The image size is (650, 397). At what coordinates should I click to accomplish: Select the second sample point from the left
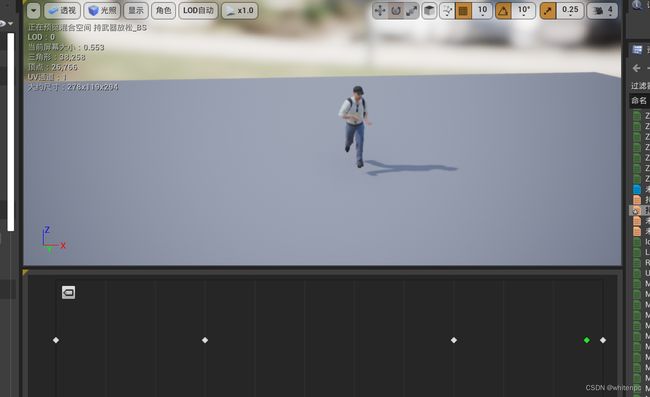click(x=205, y=340)
